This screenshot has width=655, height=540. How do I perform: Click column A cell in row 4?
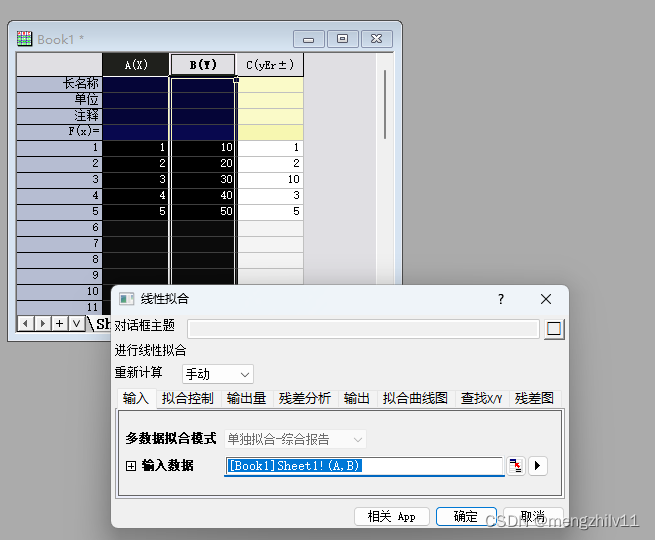tap(135, 195)
